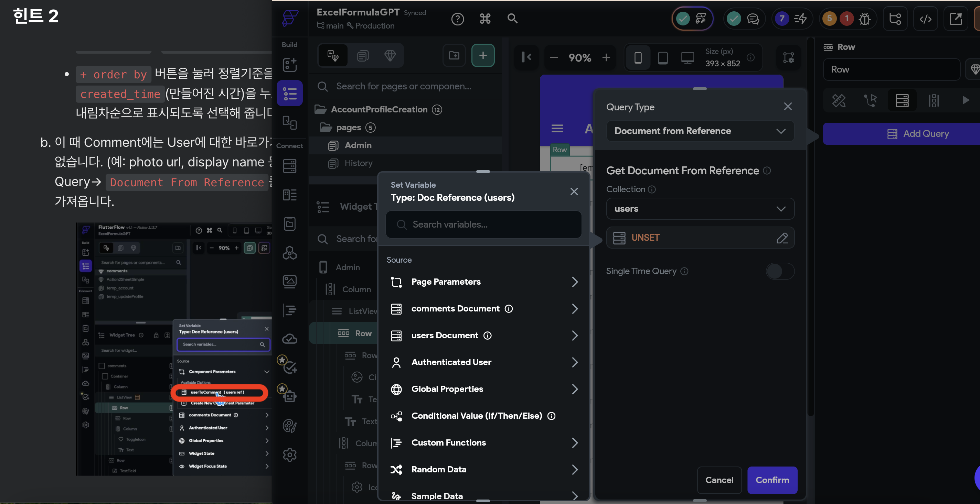Switch to the components diamond tab
This screenshot has width=980, height=504.
[x=390, y=56]
